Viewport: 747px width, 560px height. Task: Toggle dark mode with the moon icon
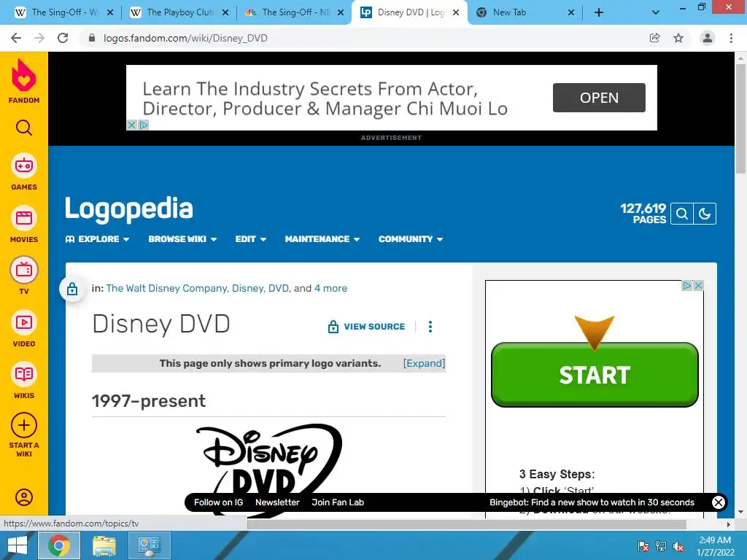[x=705, y=214]
